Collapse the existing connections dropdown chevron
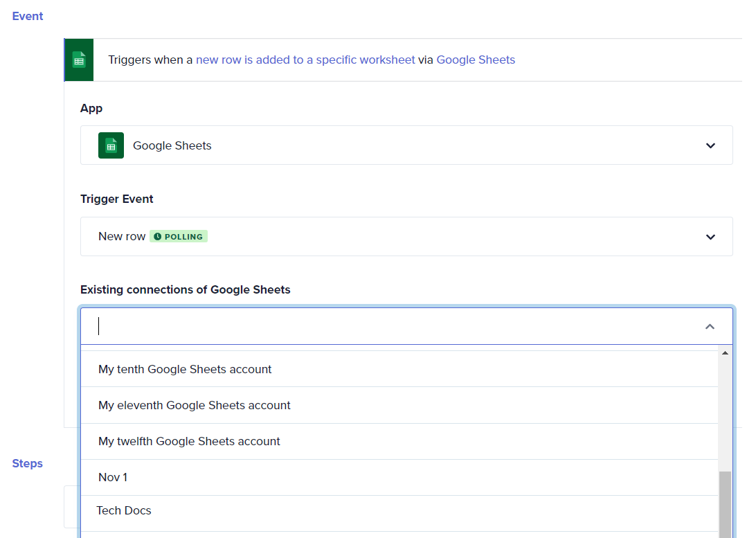The width and height of the screenshot is (756, 538). [x=710, y=326]
